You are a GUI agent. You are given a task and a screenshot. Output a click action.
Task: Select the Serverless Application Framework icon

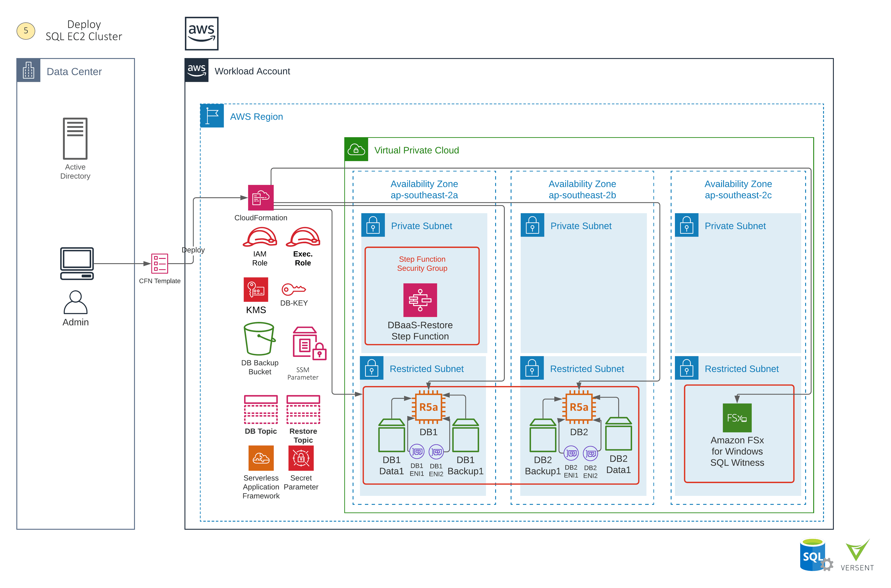click(261, 458)
